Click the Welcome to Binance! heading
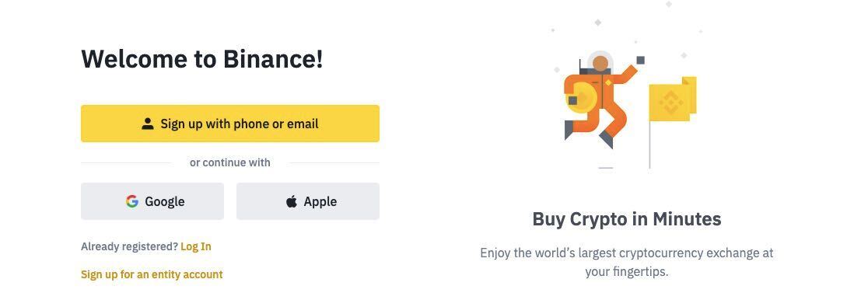This screenshot has width=868, height=307. coord(202,58)
